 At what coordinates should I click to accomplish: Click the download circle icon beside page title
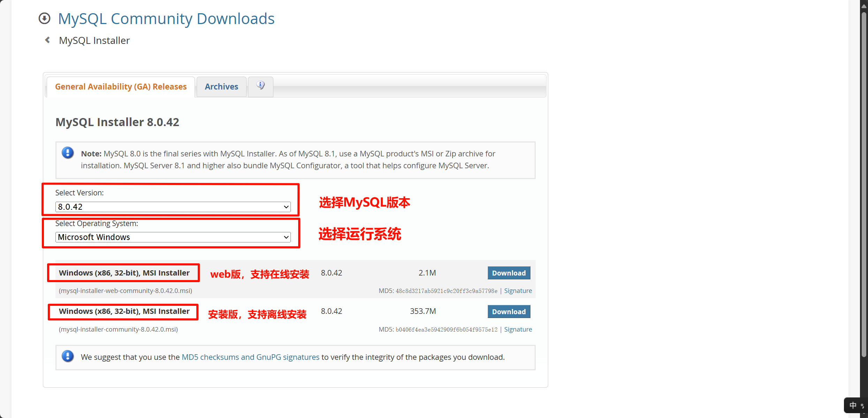click(x=44, y=18)
